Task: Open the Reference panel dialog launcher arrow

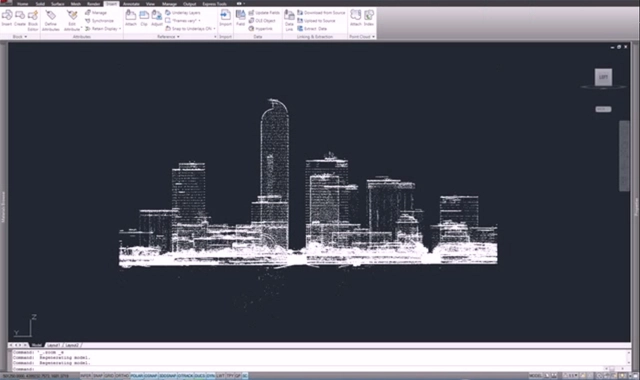Action: coord(215,37)
